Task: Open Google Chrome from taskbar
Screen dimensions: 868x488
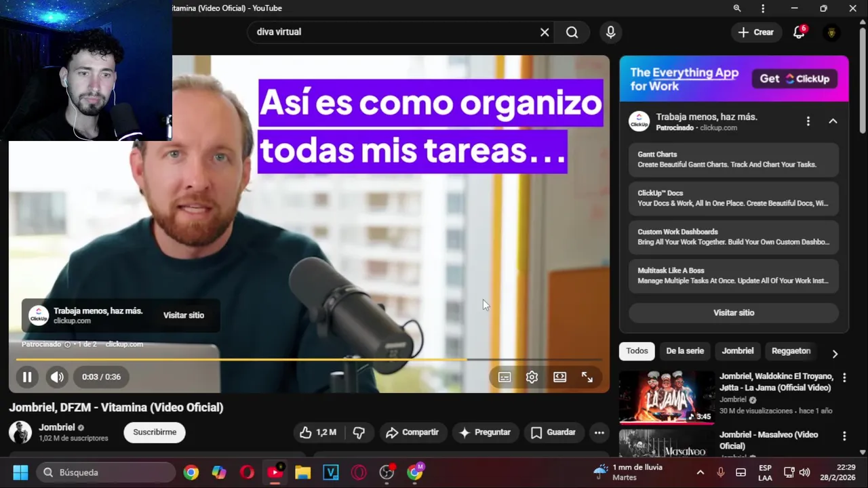Action: point(191,472)
